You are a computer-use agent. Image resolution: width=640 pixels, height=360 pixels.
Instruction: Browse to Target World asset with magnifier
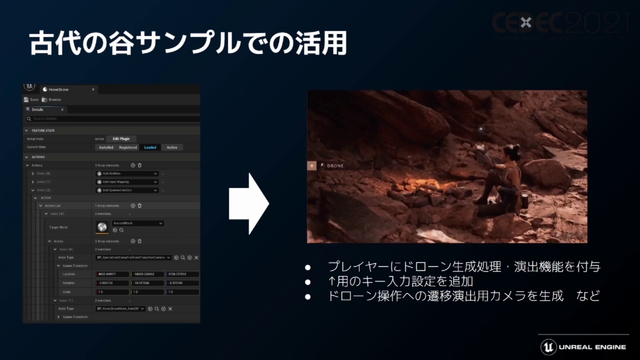(x=122, y=230)
